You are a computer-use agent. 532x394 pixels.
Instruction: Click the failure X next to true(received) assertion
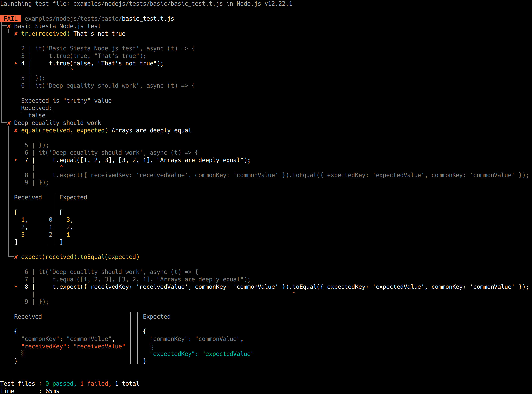[16, 33]
